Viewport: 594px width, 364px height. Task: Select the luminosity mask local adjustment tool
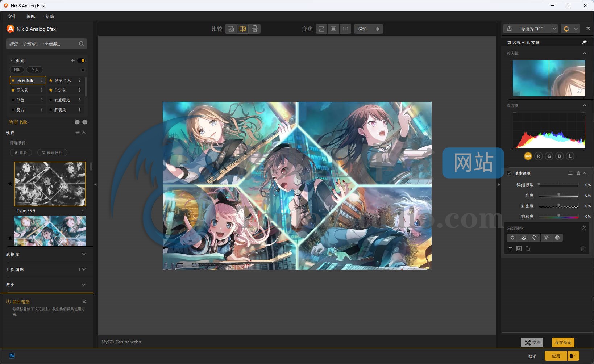pos(546,238)
